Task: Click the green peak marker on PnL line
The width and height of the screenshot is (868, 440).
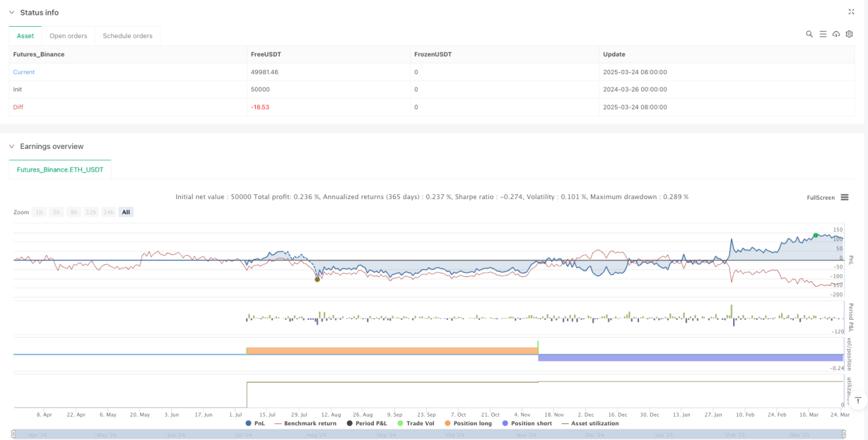Action: click(815, 235)
